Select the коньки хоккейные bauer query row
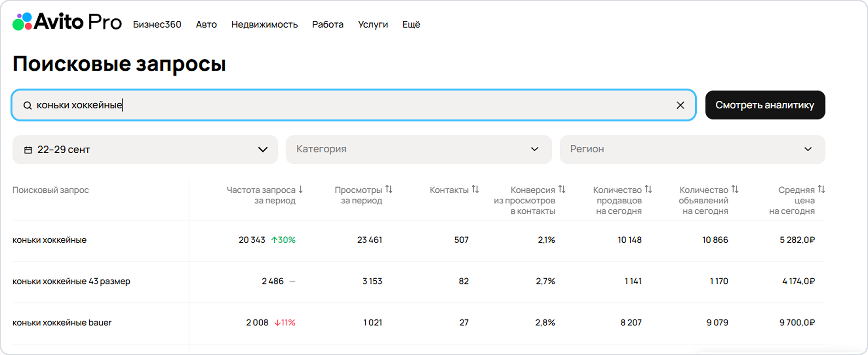Screen dimensions: 868x355 coord(62,323)
